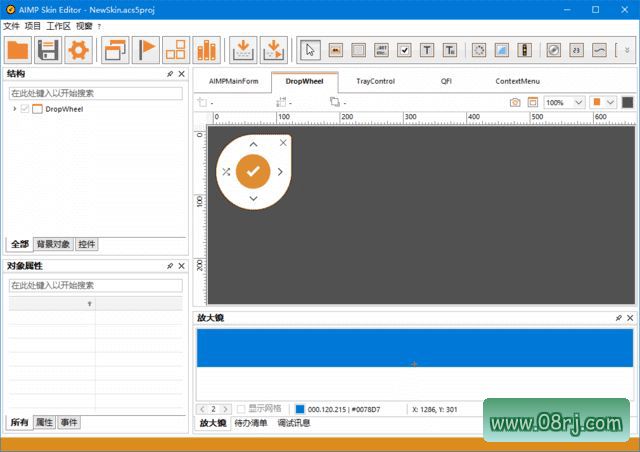Toggle the DropWheel tree item checkbox
The image size is (640, 452).
coord(24,109)
